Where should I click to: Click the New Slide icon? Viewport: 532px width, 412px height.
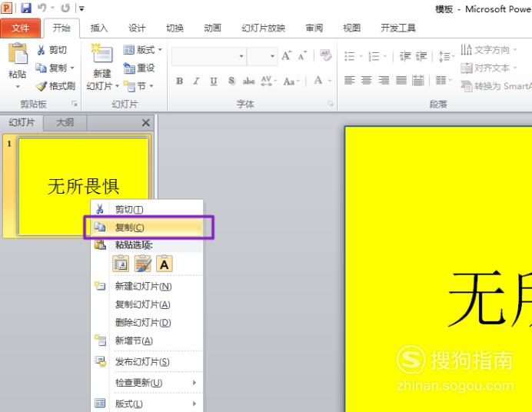click(102, 54)
